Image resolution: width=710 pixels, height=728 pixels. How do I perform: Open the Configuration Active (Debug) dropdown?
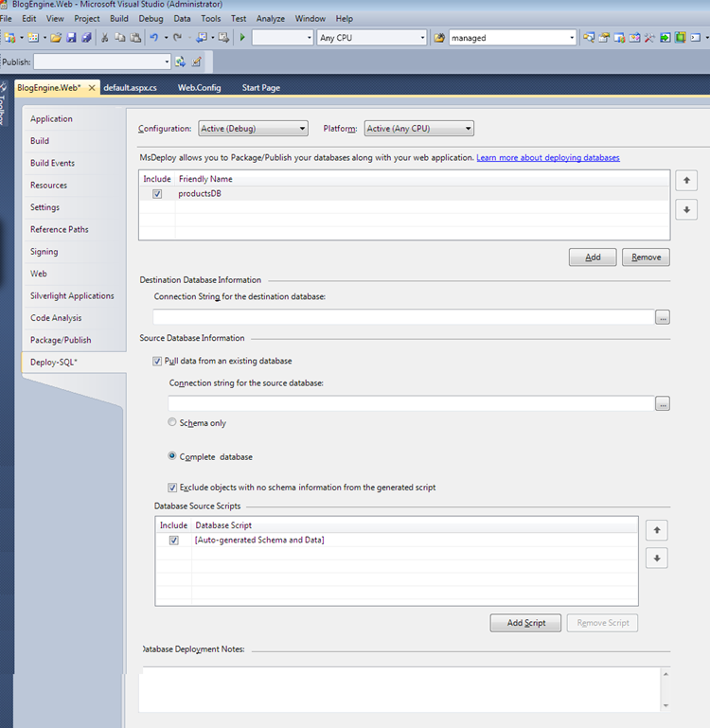[x=253, y=129]
